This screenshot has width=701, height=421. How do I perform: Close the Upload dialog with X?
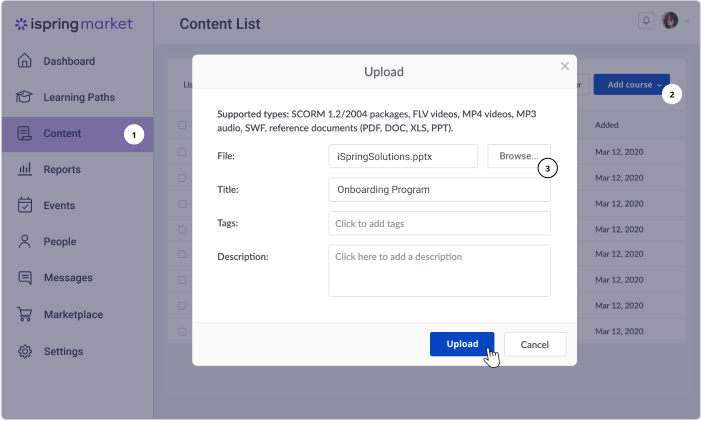(x=565, y=66)
